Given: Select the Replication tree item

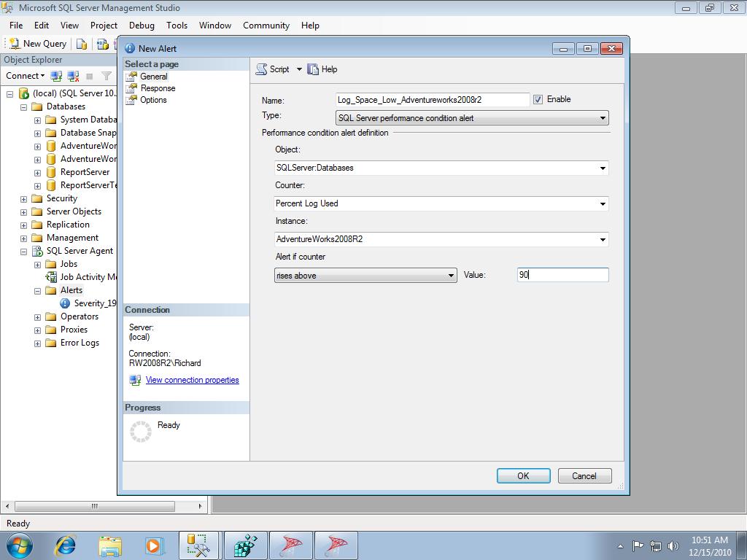Looking at the screenshot, I should click(x=68, y=225).
